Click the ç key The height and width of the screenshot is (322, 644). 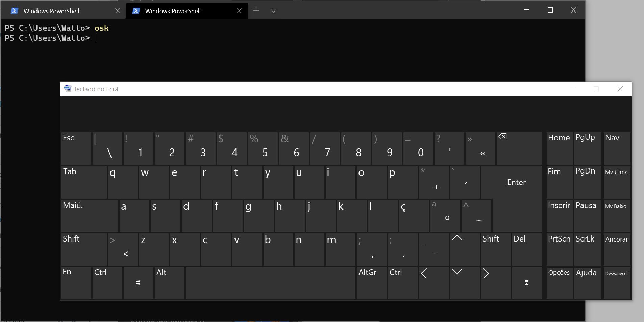pos(414,216)
